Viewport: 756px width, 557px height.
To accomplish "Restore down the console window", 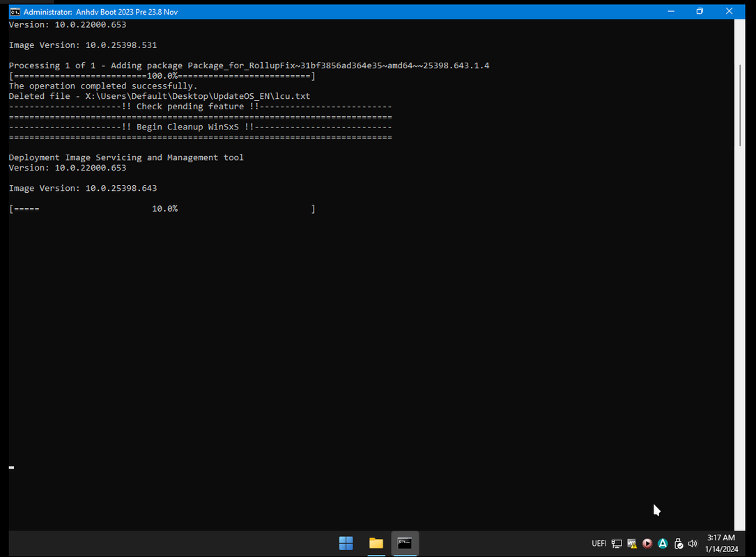I will [x=700, y=12].
